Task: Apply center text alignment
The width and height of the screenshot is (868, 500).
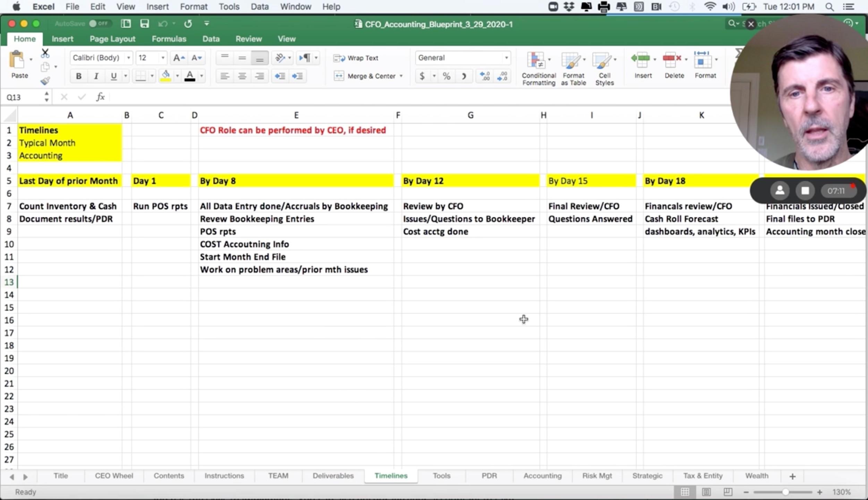Action: [242, 76]
